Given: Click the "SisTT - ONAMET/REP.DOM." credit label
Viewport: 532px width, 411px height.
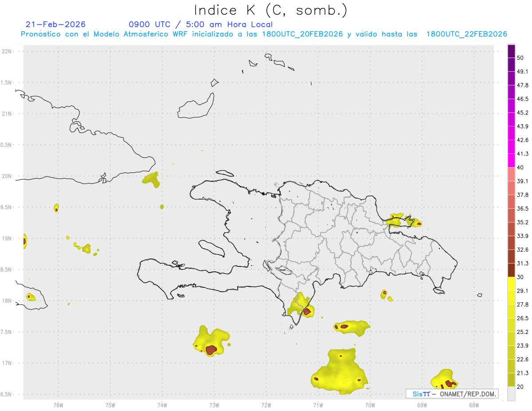Looking at the screenshot, I should [x=452, y=394].
